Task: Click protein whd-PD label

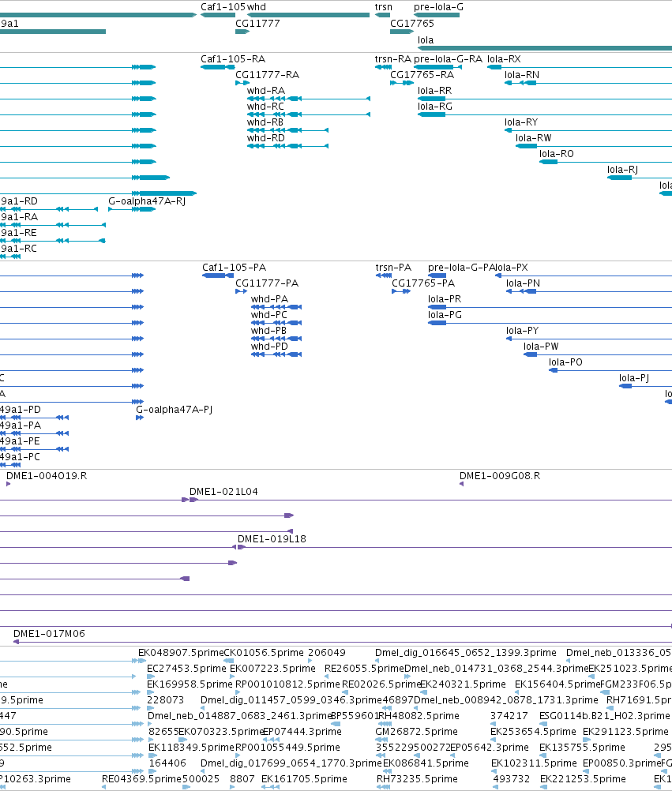Action: tap(269, 347)
